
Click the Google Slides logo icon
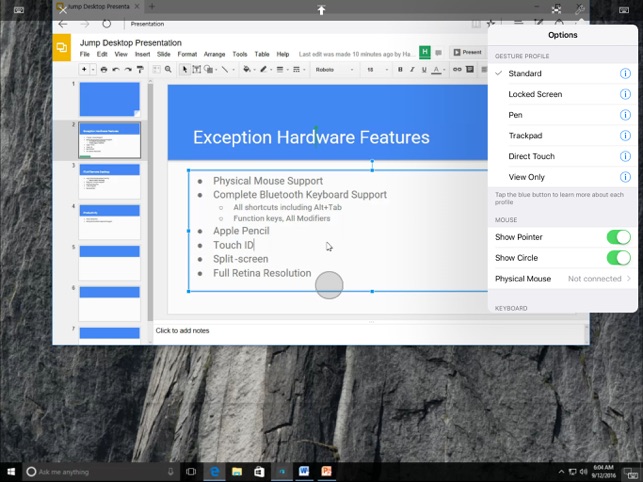pos(62,47)
